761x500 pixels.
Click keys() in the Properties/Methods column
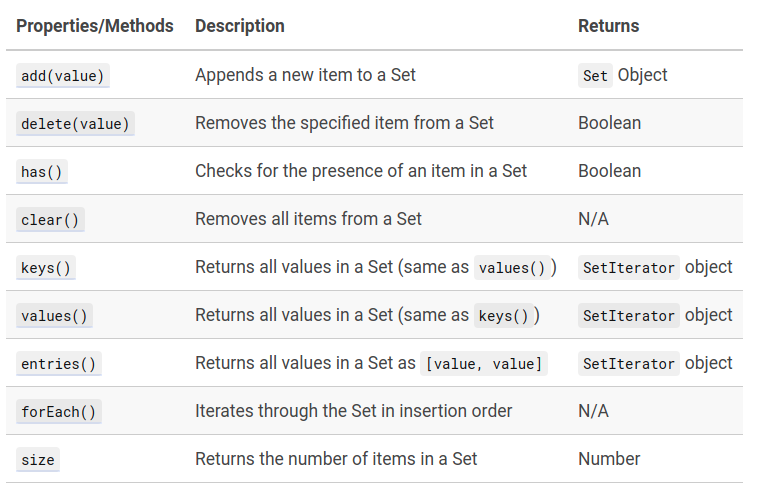pos(46,268)
